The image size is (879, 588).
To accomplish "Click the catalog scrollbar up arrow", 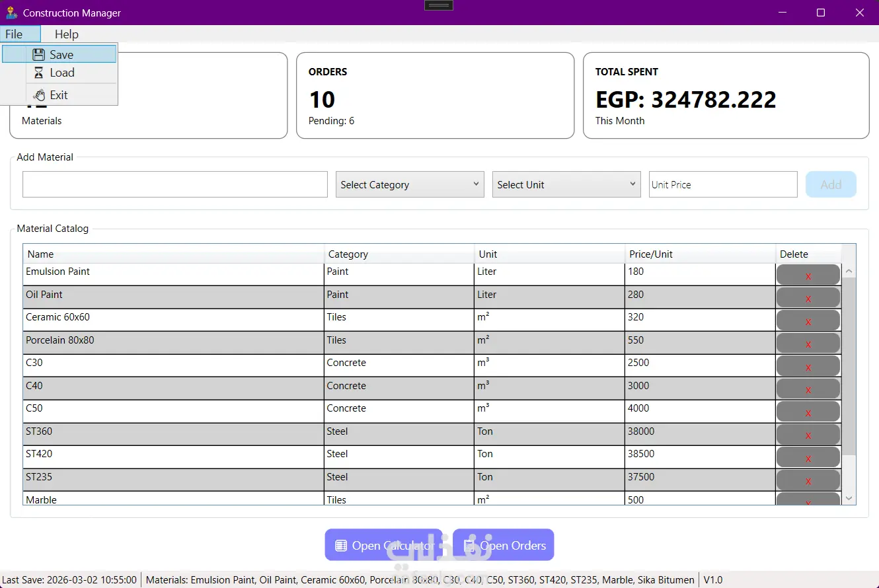I will tap(849, 271).
